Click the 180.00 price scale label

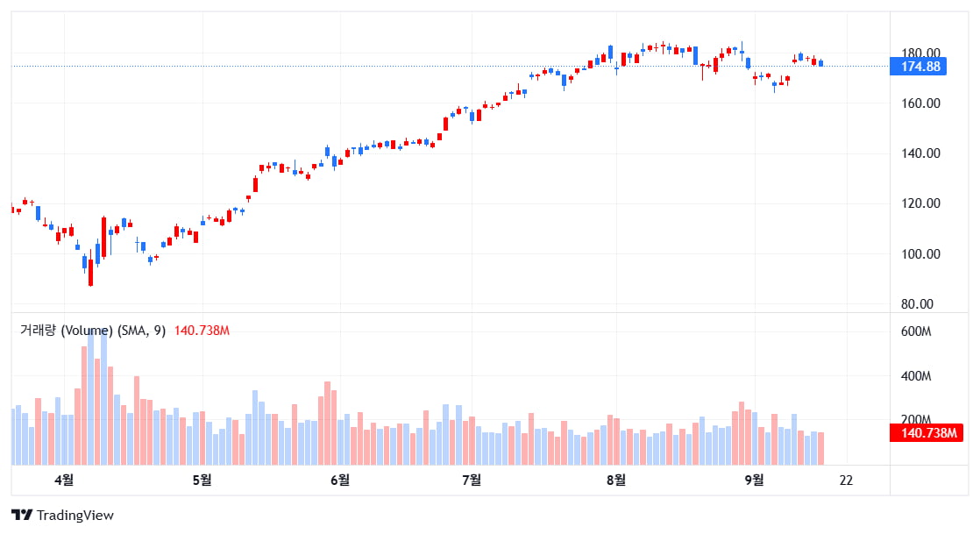pos(921,53)
